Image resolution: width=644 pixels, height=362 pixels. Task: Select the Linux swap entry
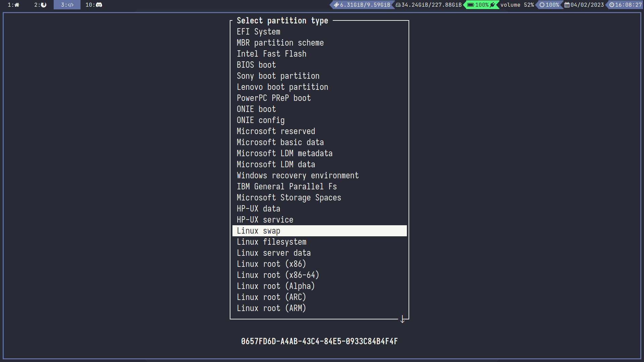point(258,231)
